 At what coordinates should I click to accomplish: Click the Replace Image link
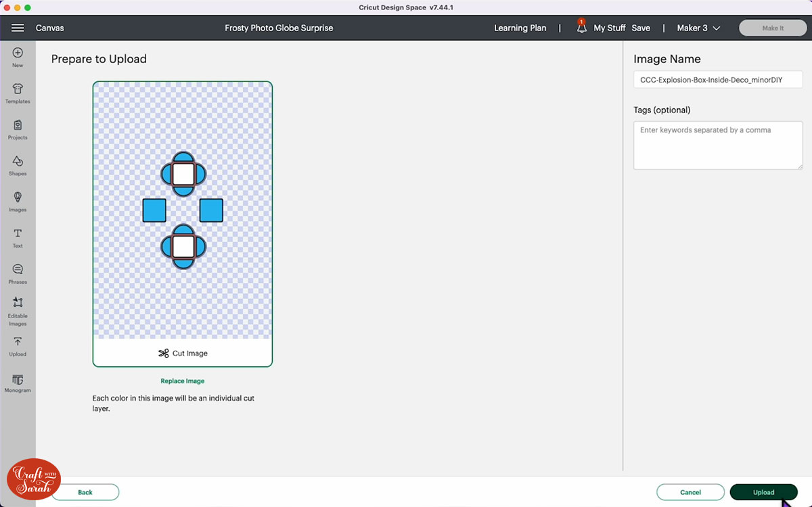(x=182, y=381)
